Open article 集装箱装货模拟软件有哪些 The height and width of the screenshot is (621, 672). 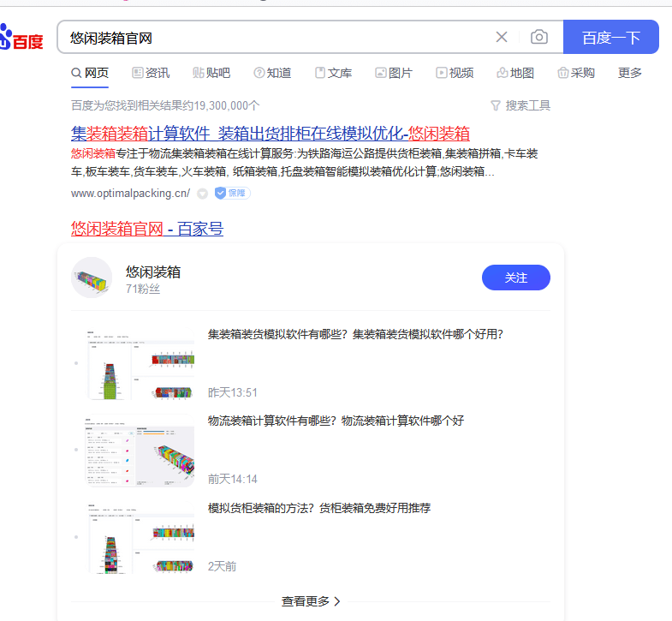[355, 334]
